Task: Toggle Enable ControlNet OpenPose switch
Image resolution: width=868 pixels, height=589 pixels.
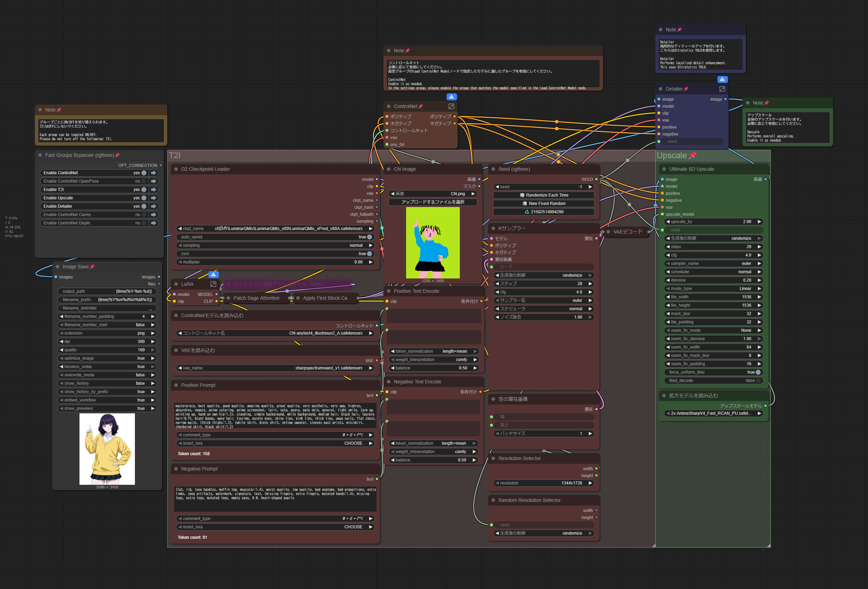Action: (144, 181)
